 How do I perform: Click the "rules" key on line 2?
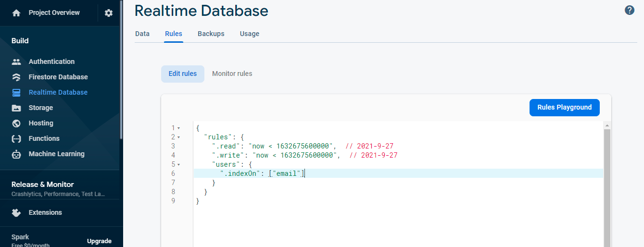pos(218,137)
